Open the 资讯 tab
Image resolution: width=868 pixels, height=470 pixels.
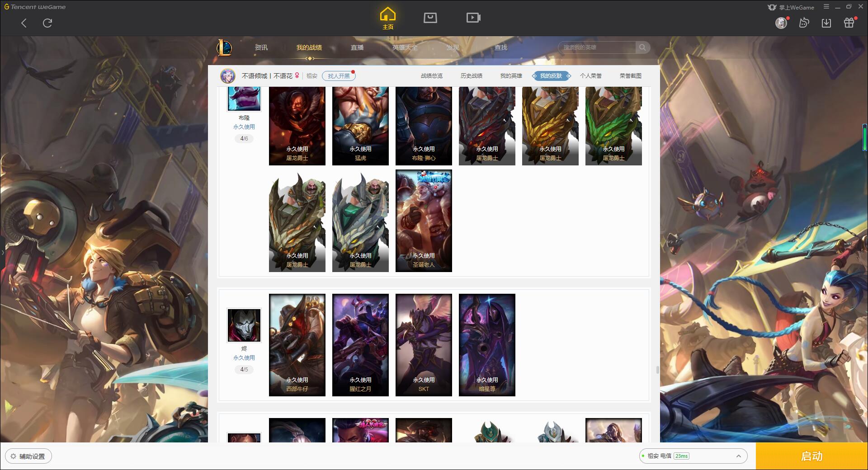(x=261, y=47)
